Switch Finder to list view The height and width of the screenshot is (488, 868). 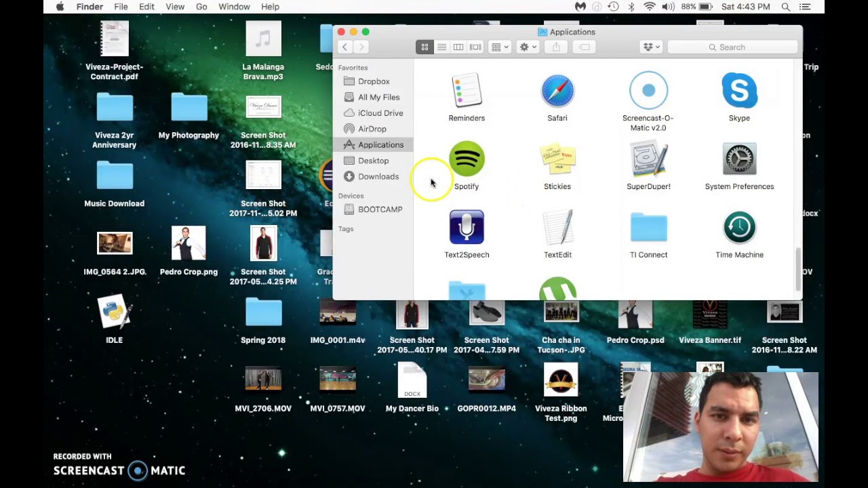coord(441,47)
